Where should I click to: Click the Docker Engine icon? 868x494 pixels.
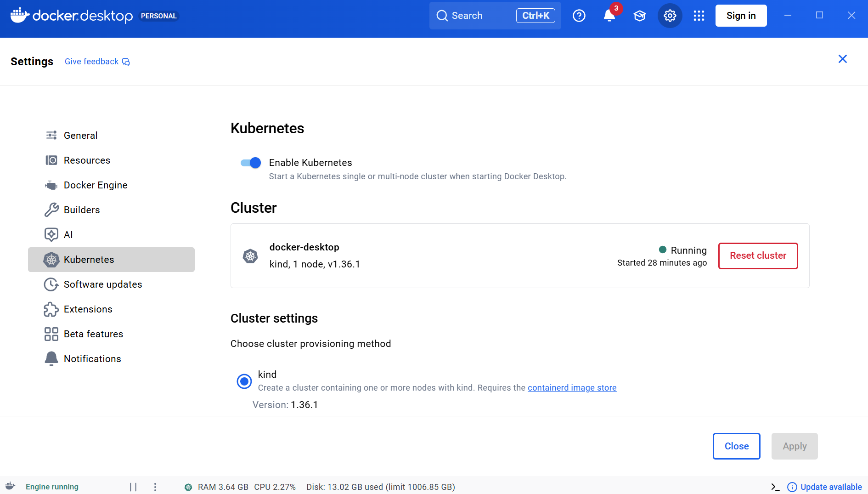51,185
